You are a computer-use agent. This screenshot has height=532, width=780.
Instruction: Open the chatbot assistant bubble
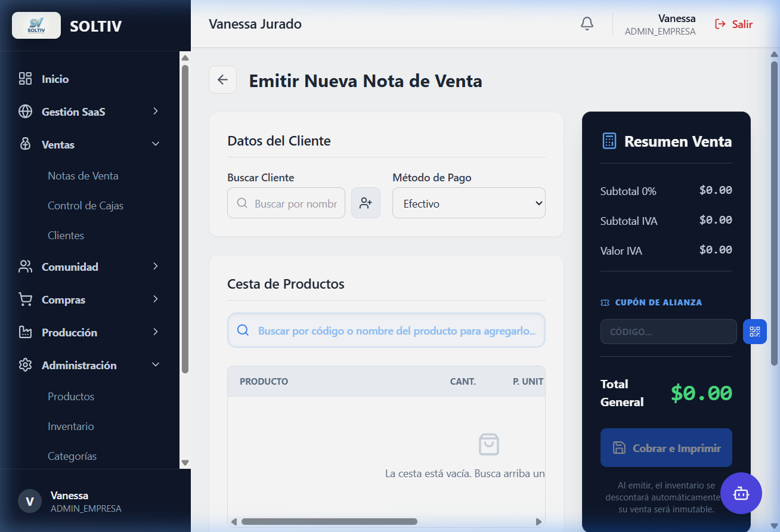pyautogui.click(x=741, y=493)
